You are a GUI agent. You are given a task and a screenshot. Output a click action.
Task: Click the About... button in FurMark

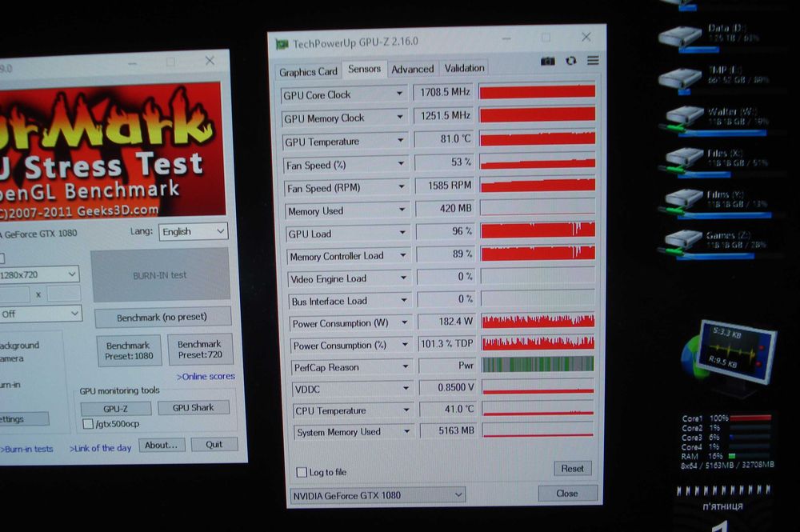[161, 446]
